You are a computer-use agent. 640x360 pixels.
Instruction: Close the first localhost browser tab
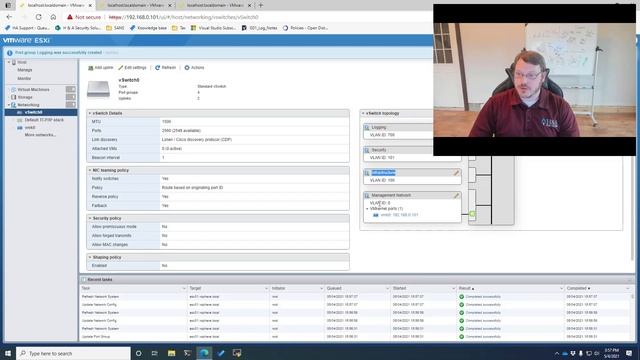(90, 5)
